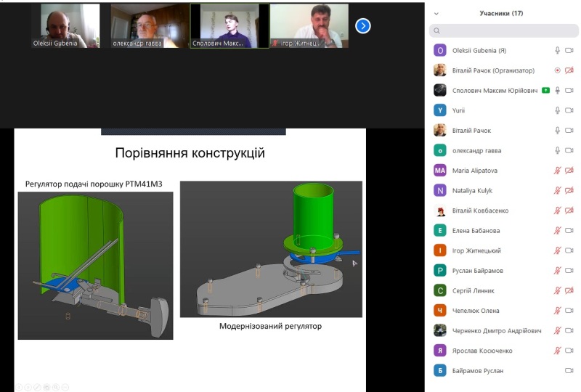
Task: Click muted microphone icon for Віталій Ковбасенко
Action: click(557, 211)
